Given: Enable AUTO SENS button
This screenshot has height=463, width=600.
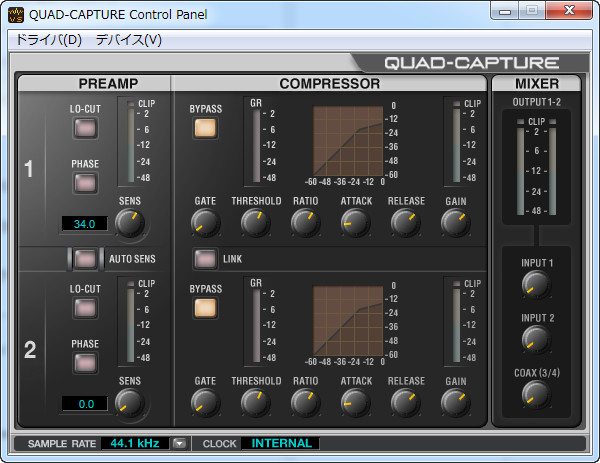Looking at the screenshot, I should click(x=85, y=259).
